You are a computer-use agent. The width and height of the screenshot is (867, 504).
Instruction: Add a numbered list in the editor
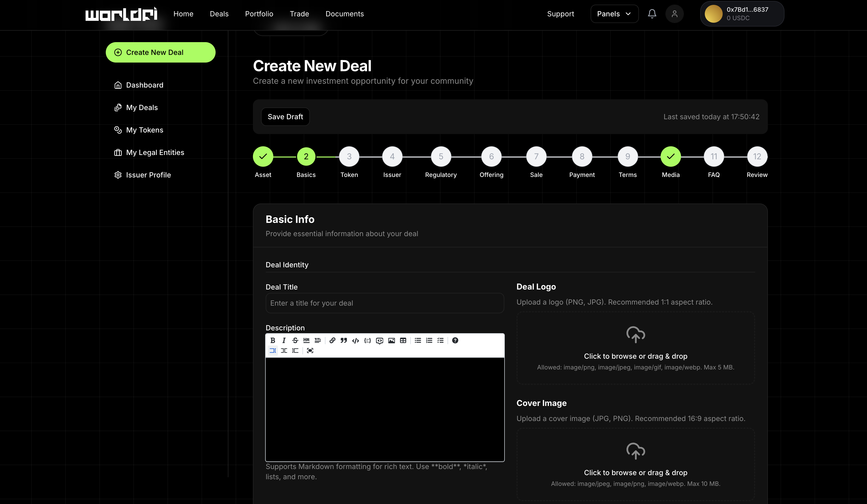429,340
